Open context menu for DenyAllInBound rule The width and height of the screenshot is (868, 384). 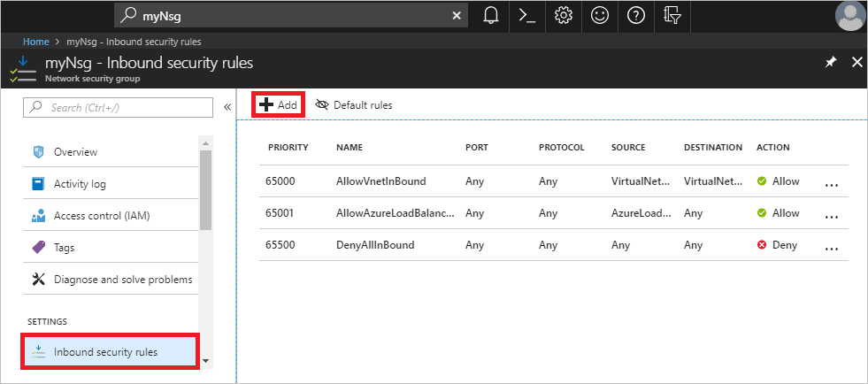(x=830, y=246)
